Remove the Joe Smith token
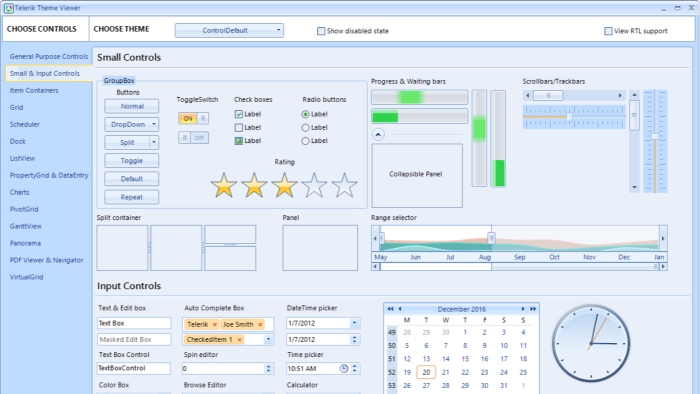 click(x=260, y=324)
